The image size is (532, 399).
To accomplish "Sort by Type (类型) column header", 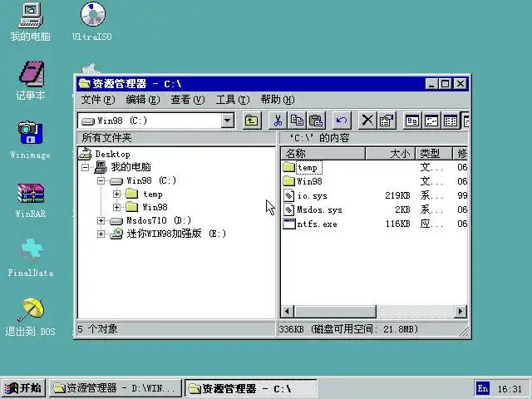I will pyautogui.click(x=434, y=153).
